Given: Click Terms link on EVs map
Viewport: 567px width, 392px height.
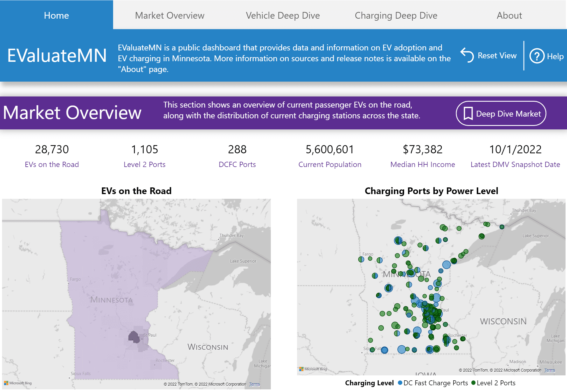Looking at the screenshot, I should [x=254, y=384].
